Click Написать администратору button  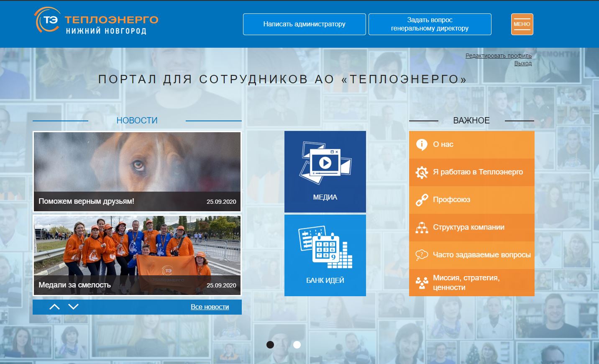(x=305, y=24)
